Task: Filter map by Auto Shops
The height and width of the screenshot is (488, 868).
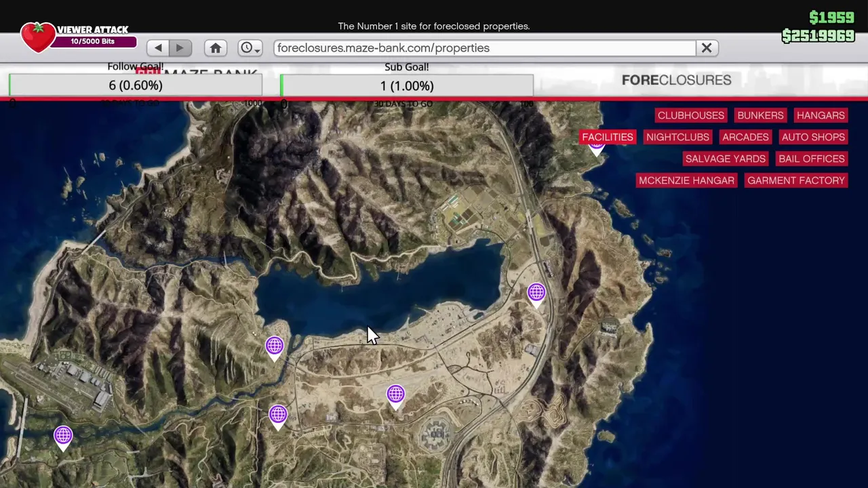Action: 813,137
